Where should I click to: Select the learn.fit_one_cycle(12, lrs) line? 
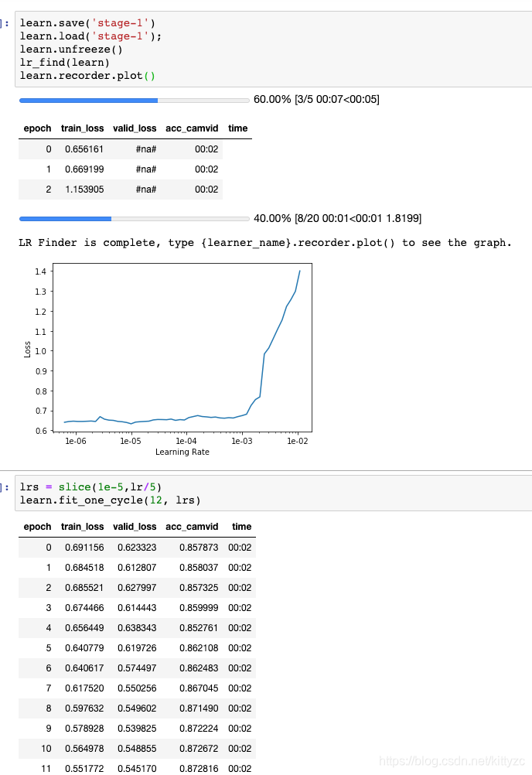click(110, 500)
